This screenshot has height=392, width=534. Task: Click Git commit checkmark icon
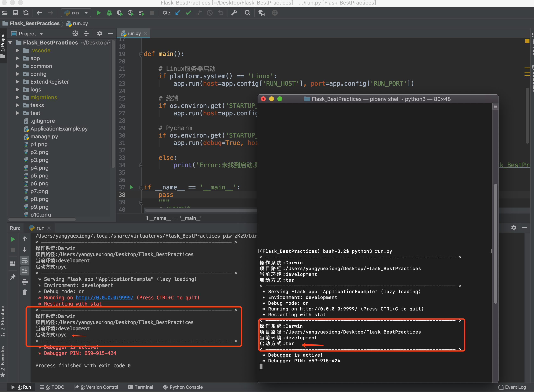coord(188,13)
